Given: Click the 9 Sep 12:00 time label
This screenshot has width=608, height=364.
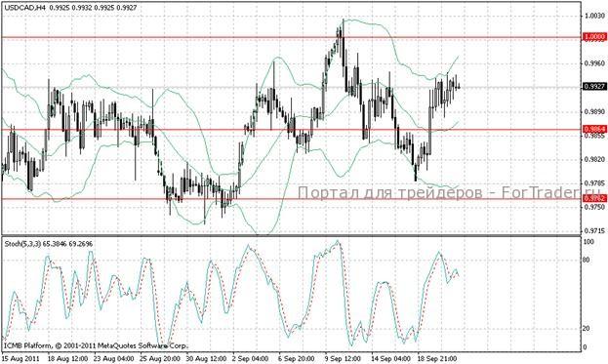Looking at the screenshot, I should (x=343, y=359).
